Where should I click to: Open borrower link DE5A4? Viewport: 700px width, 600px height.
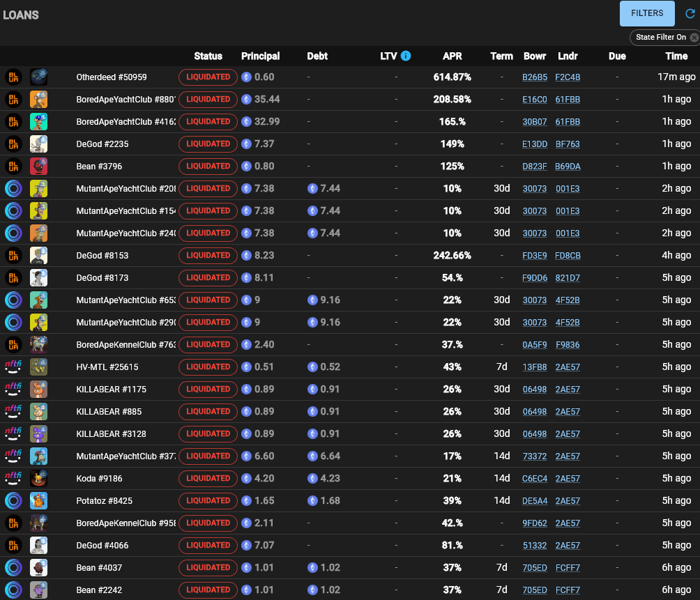(535, 501)
